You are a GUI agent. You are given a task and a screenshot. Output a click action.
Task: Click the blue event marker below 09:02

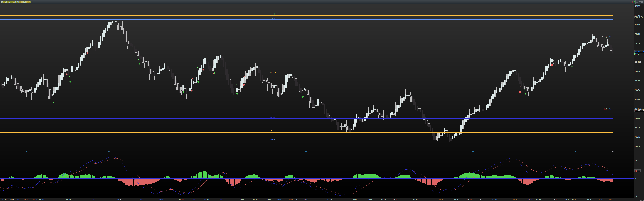pyautogui.click(x=306, y=151)
